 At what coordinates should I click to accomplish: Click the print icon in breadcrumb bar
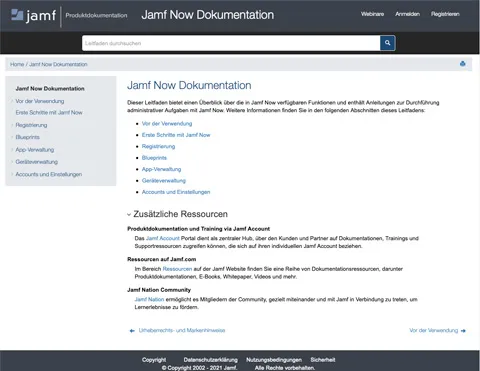pos(462,64)
